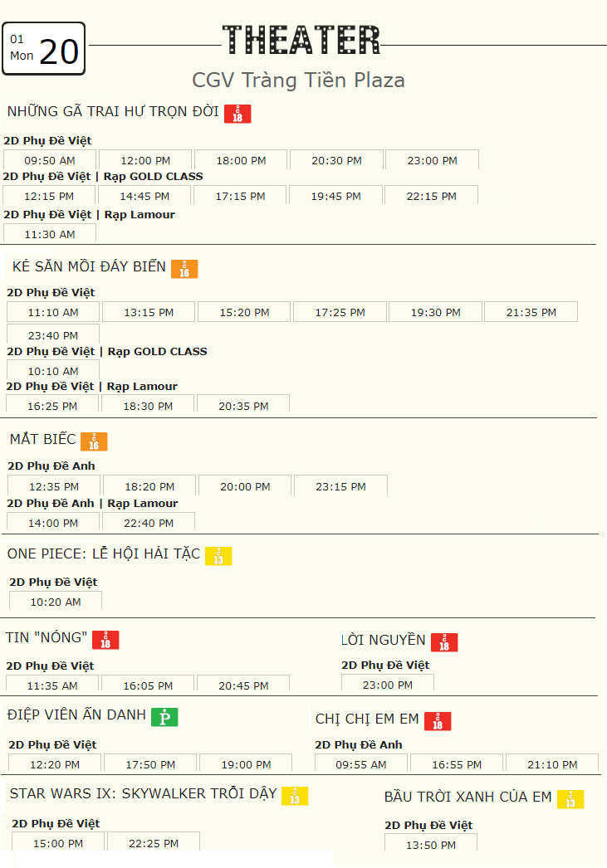The height and width of the screenshot is (868, 607).
Task: Click the 18 rating badge beside NHỮNG GÃ TRAI HƯ TRỌN ĐỜI
Action: pyautogui.click(x=237, y=114)
